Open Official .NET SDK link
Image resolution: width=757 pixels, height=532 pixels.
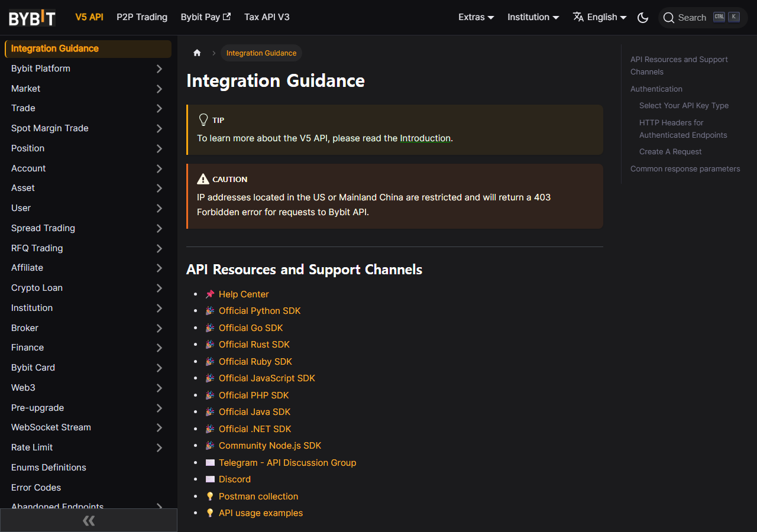click(x=255, y=429)
